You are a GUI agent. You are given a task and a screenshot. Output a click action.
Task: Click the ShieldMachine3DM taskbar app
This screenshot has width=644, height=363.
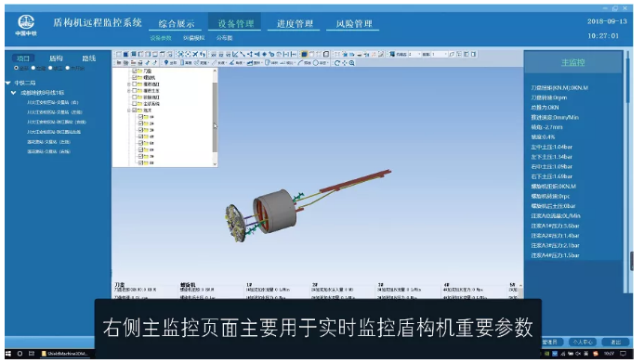(x=65, y=353)
